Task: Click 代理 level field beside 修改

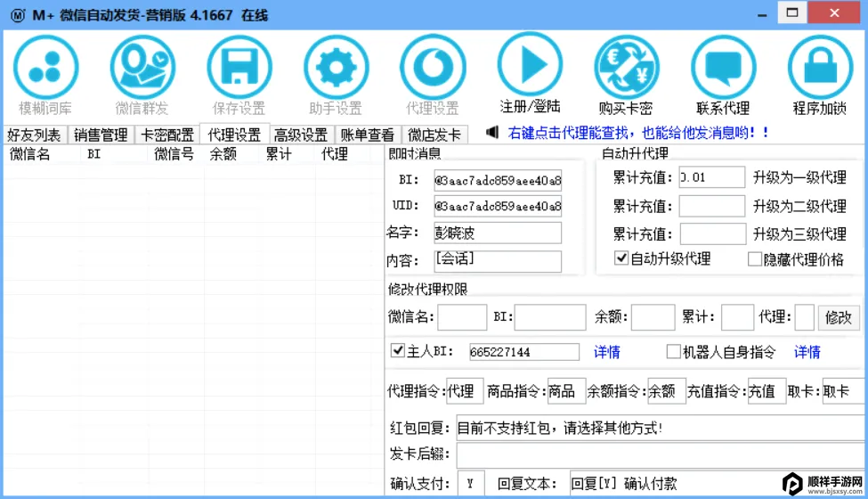Action: point(804,317)
